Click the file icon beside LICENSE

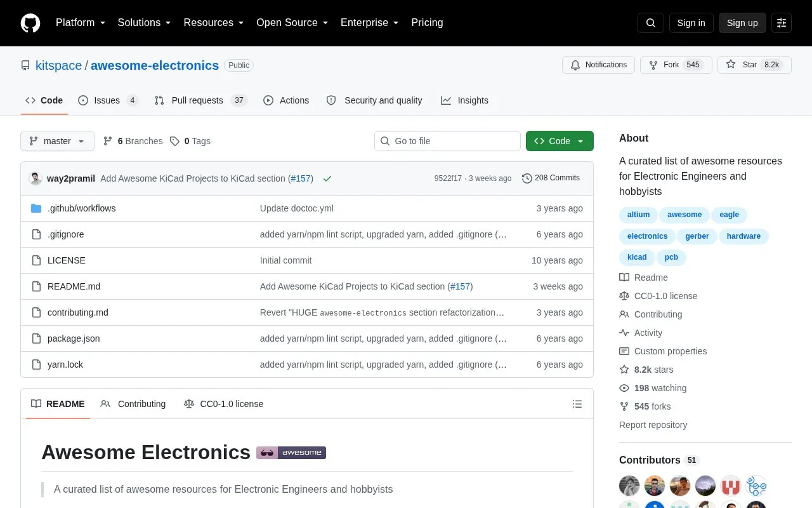36,260
